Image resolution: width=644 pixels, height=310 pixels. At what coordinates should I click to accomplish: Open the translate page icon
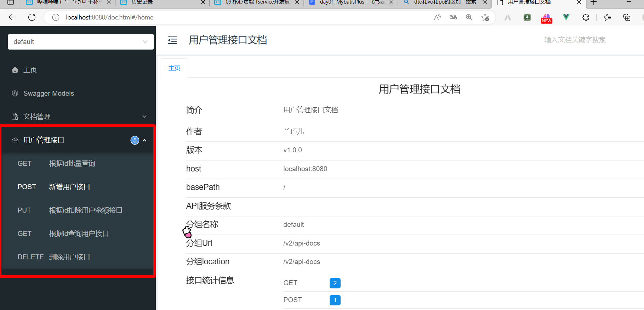tap(453, 17)
